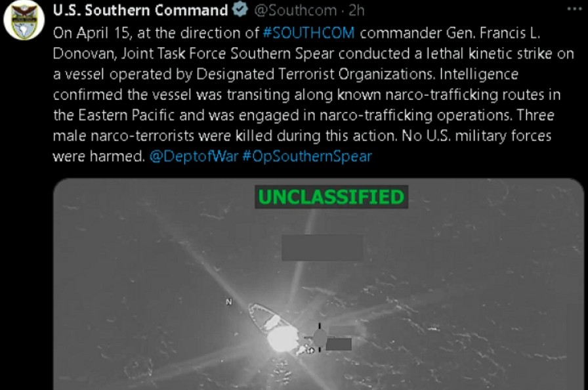This screenshot has height=390, width=588.
Task: Click the "Francis L." name text in tweet
Action: [510, 33]
